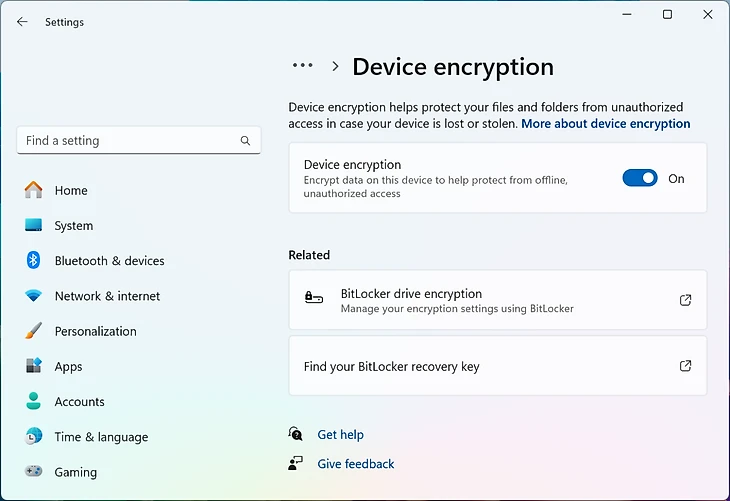Expand the breadcrumb ellipsis menu
The height and width of the screenshot is (501, 730).
click(x=302, y=66)
